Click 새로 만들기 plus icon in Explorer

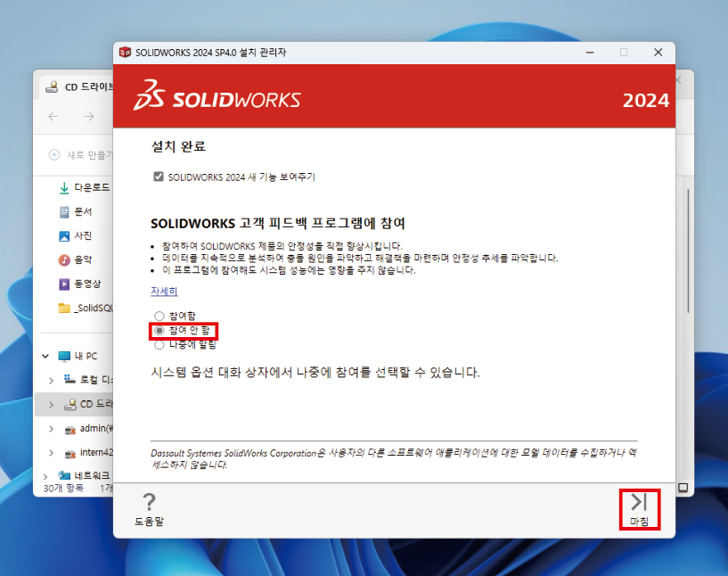pos(54,154)
